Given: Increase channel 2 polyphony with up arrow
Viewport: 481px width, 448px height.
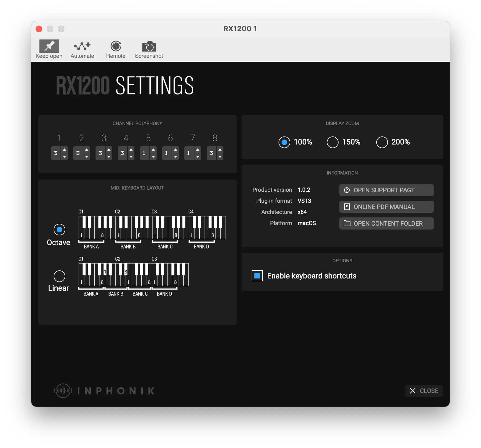Looking at the screenshot, I should 87,150.
